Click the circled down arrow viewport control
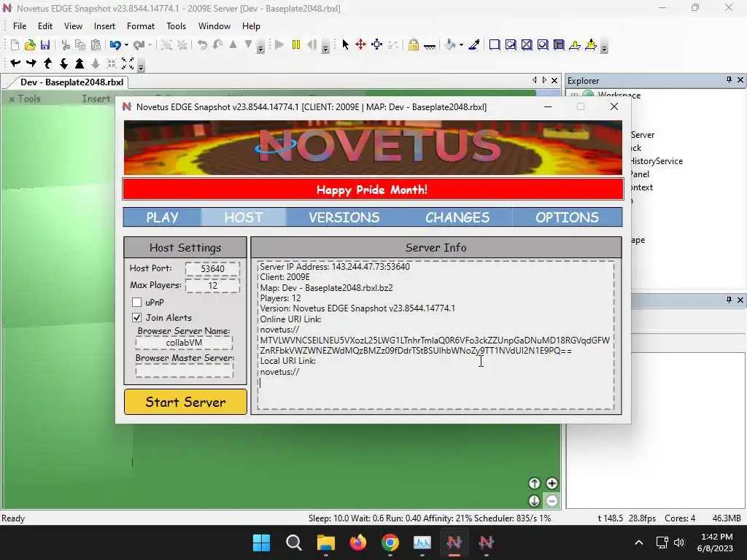 coord(534,501)
